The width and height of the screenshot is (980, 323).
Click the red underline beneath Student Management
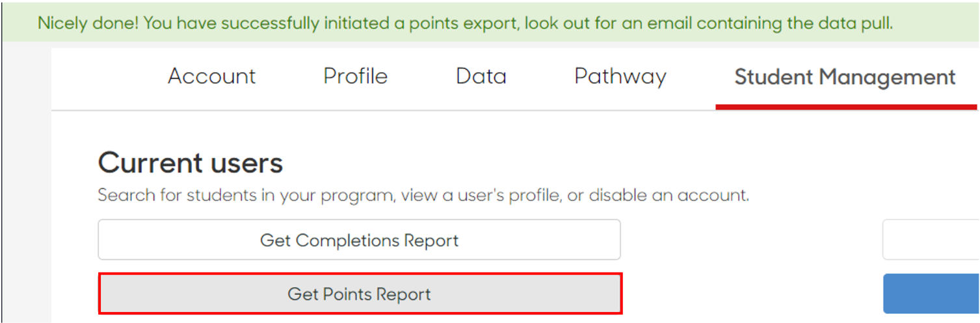coord(846,107)
